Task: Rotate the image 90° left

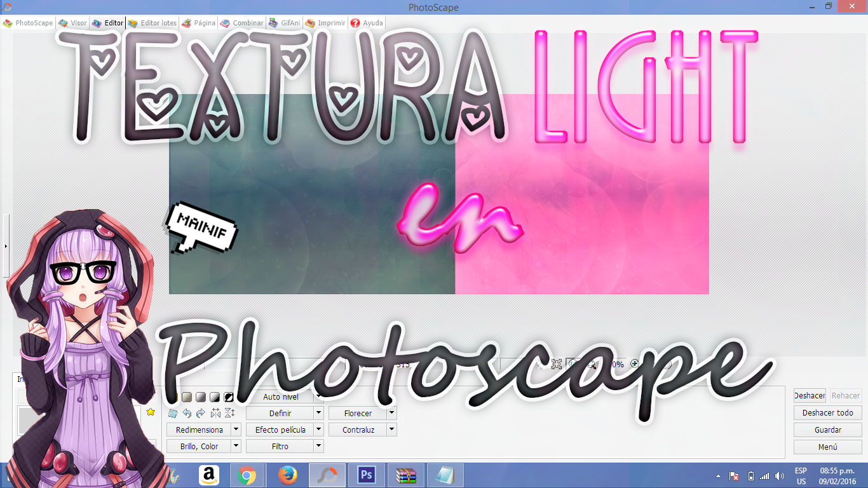Action: pos(187,414)
